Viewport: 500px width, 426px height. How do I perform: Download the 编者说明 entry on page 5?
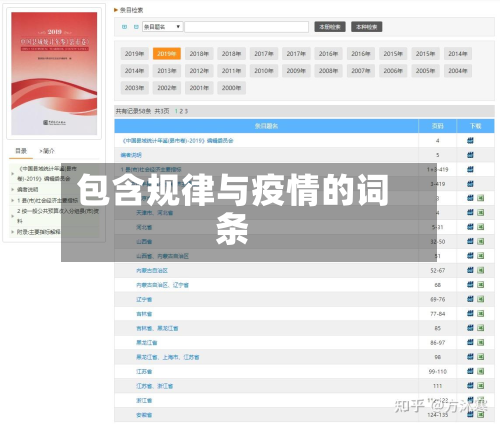470,155
